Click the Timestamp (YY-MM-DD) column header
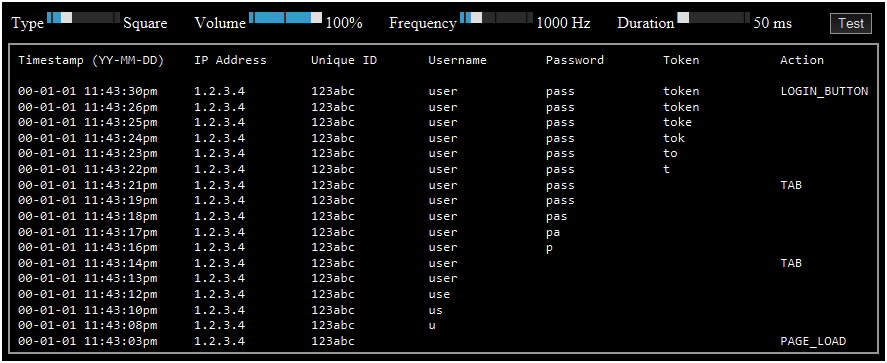Viewport: 887px width, 363px height. tap(91, 60)
